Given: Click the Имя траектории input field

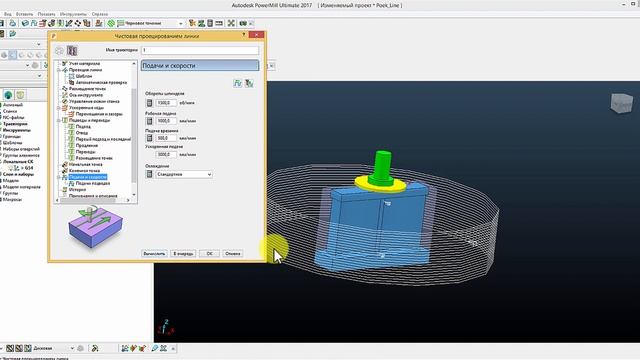Looking at the screenshot, I should (x=200, y=50).
